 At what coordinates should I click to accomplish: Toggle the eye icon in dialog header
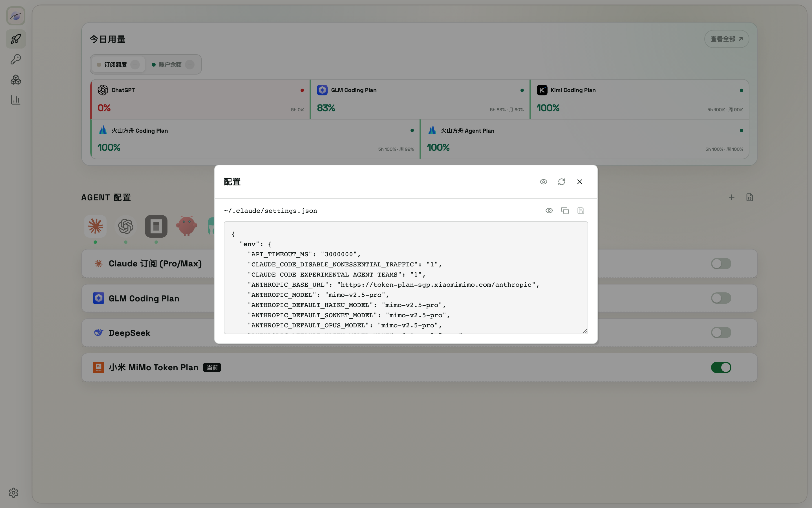pyautogui.click(x=544, y=182)
